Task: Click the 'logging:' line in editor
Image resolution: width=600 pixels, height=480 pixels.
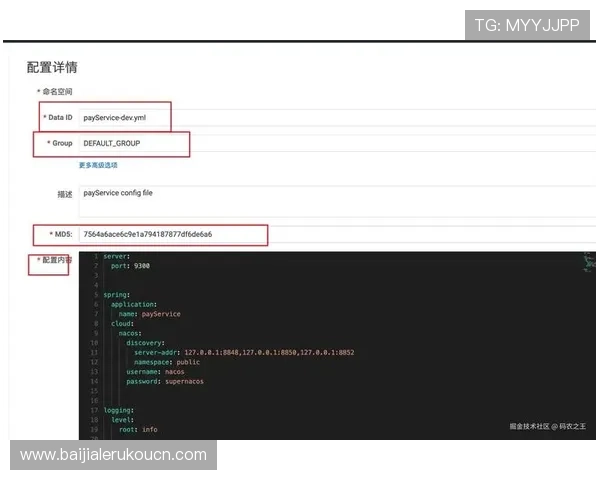Action: click(x=118, y=410)
